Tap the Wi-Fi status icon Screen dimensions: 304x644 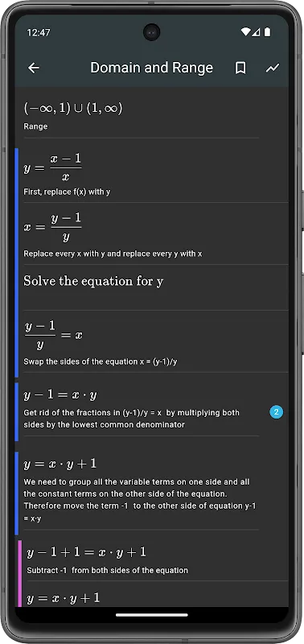coord(245,32)
